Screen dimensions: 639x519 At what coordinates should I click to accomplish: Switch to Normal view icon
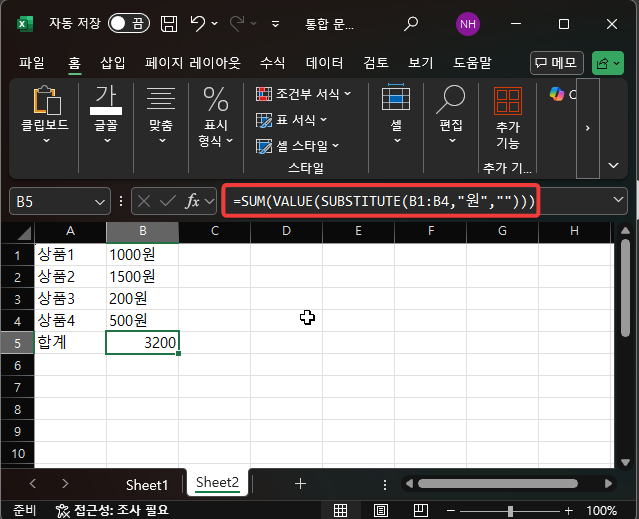click(340, 510)
